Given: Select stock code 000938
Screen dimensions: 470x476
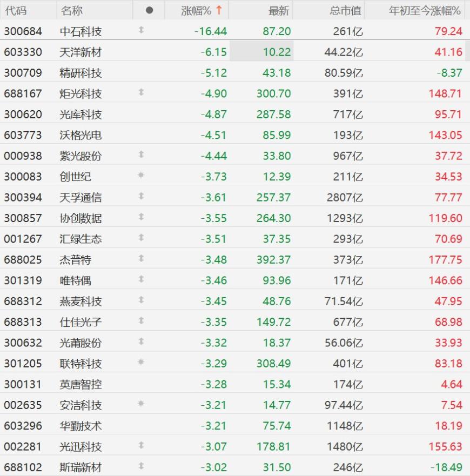Looking at the screenshot, I should click(x=23, y=156).
